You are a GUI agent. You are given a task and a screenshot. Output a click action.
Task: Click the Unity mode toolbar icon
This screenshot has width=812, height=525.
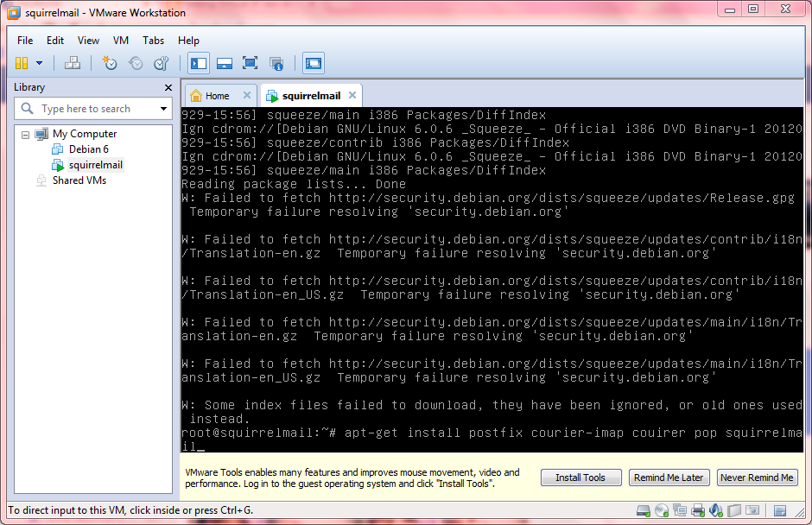point(276,64)
